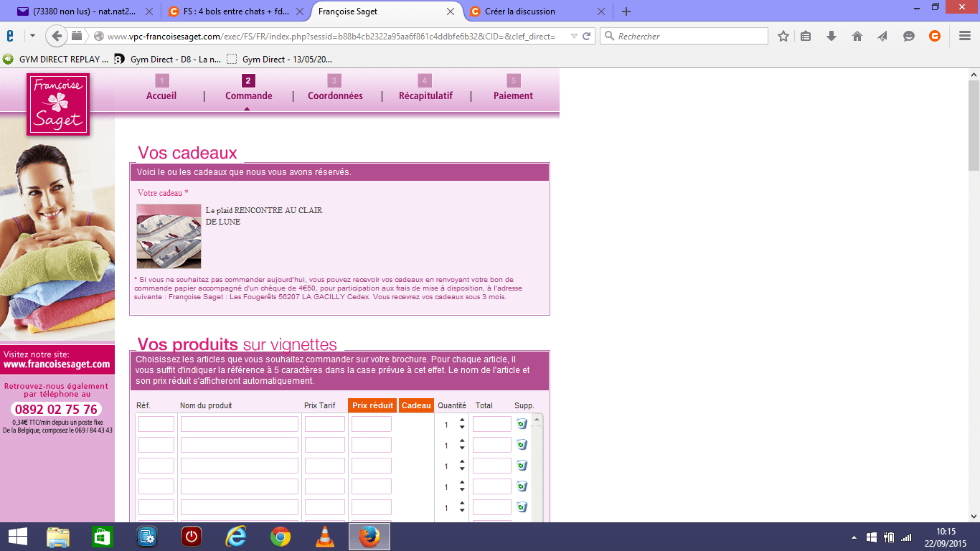Click the plaid gift thumbnail image

[169, 236]
